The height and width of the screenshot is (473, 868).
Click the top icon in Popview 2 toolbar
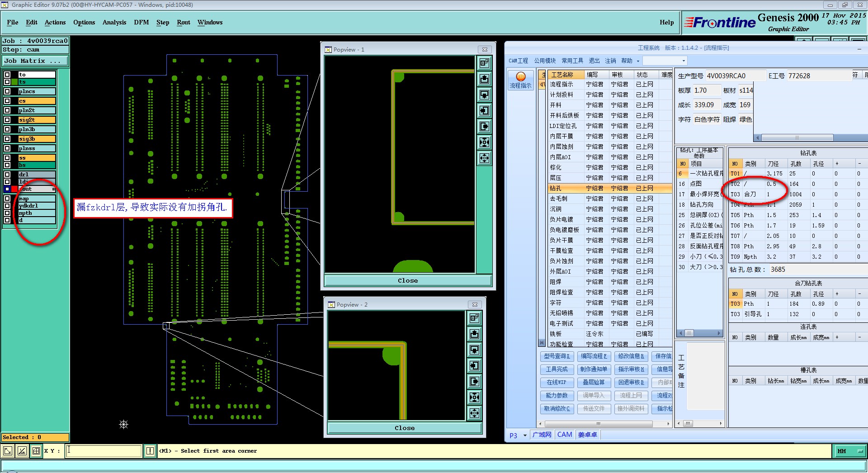[x=474, y=318]
